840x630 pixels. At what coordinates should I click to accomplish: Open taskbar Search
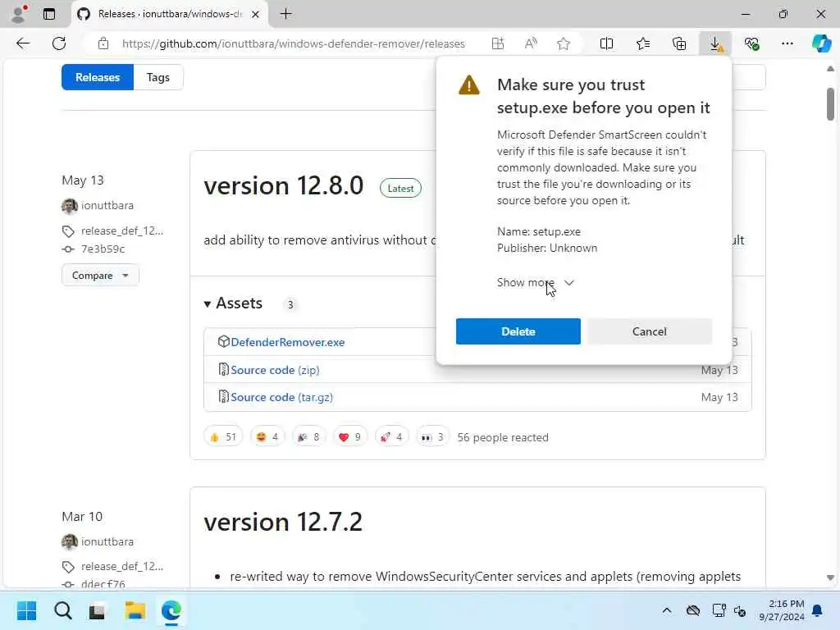(x=62, y=610)
